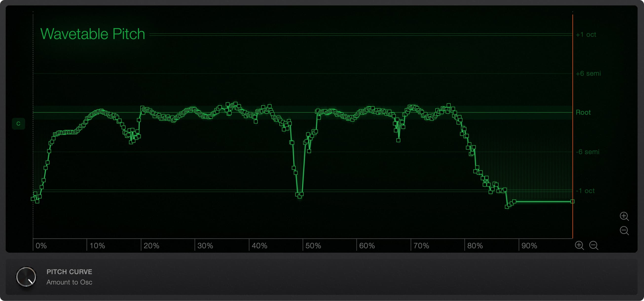This screenshot has width=644, height=301.
Task: Click the vertical zoom in magnifier icon
Action: pos(624,216)
